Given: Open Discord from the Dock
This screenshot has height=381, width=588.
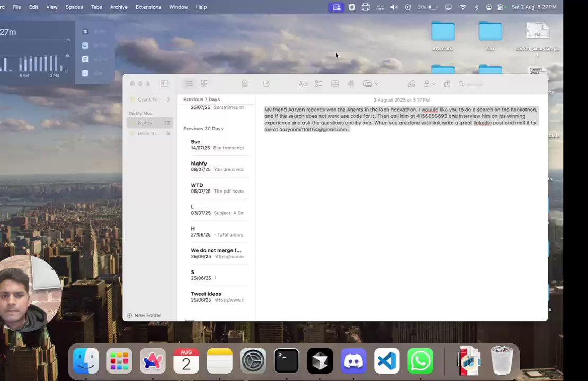Looking at the screenshot, I should (x=353, y=361).
